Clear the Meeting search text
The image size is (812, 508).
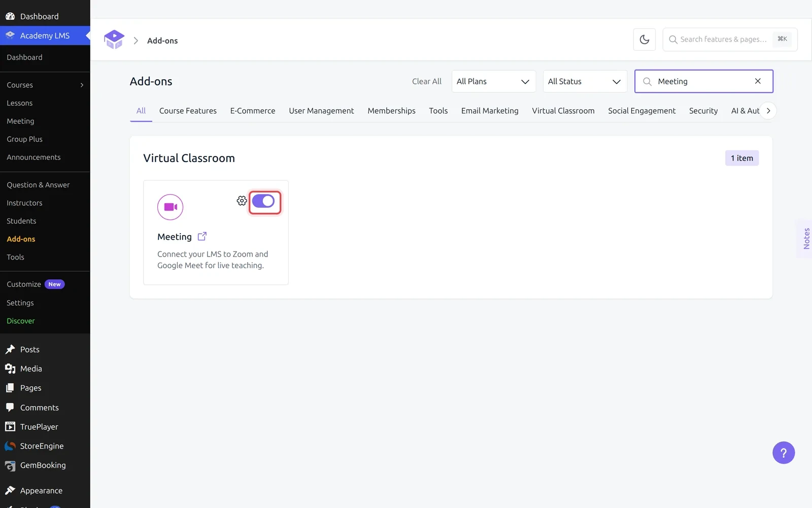tap(758, 81)
